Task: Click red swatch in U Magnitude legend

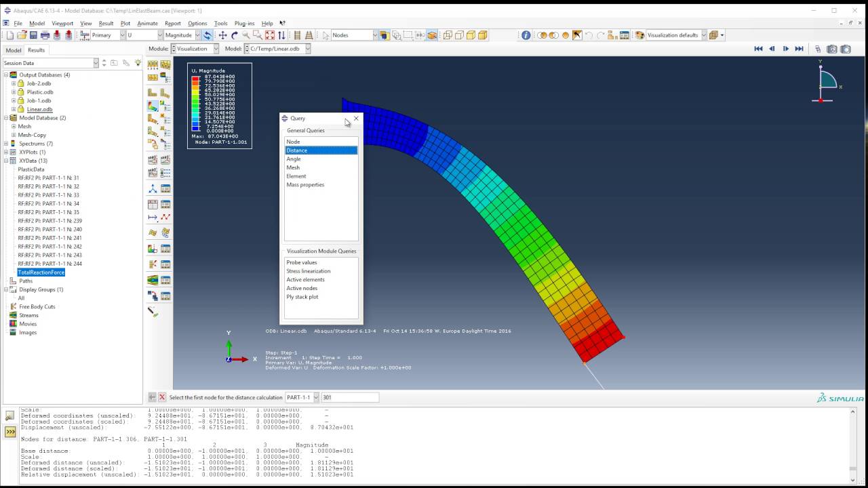Action: click(195, 78)
